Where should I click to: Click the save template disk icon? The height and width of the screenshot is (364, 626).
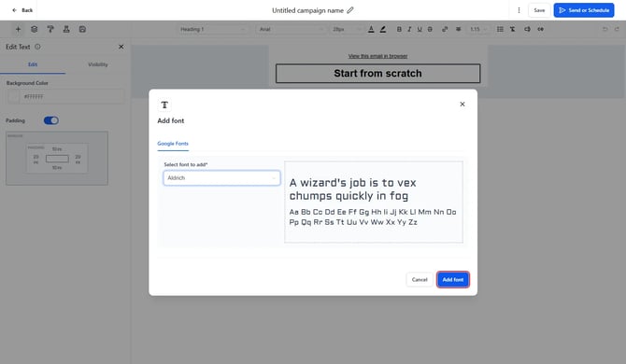pyautogui.click(x=82, y=29)
